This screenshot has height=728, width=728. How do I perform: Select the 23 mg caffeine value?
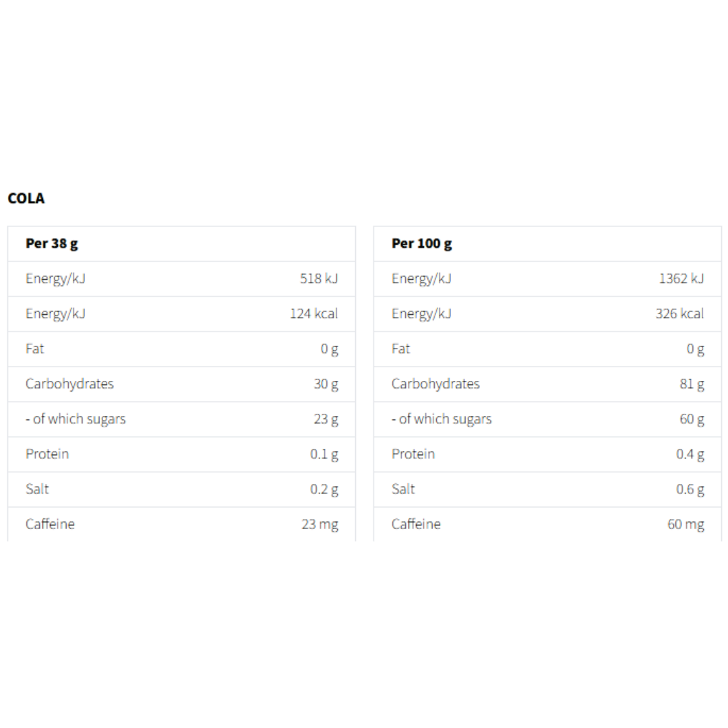[x=320, y=524]
